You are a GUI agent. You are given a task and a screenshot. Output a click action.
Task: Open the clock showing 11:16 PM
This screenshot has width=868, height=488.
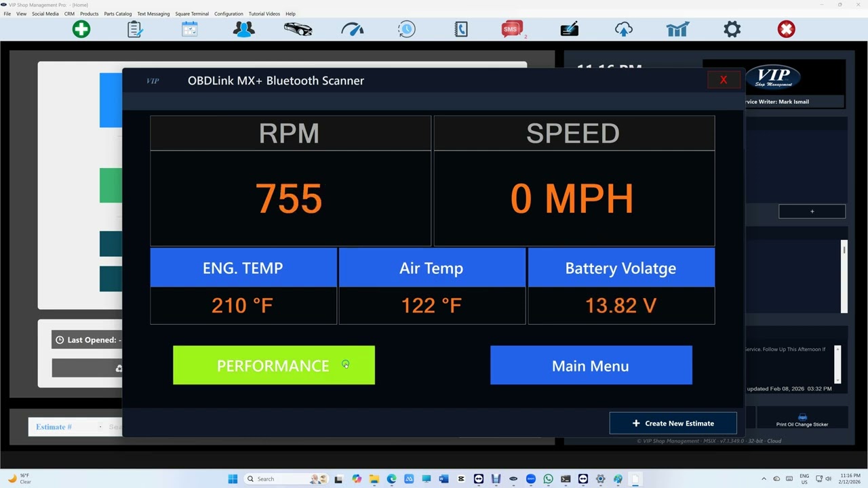click(x=850, y=479)
